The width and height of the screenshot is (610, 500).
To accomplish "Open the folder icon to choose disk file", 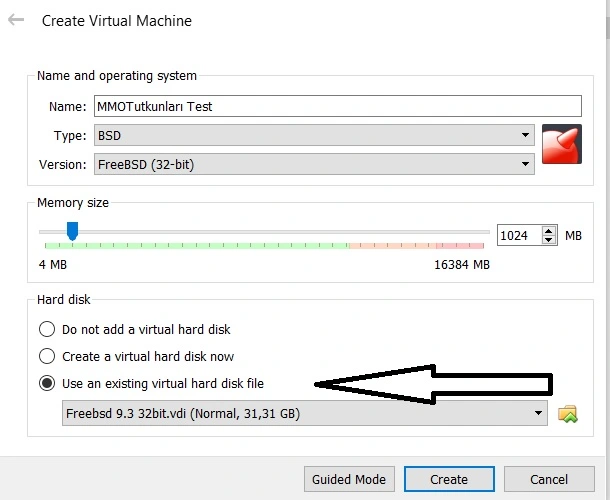I will (x=569, y=413).
